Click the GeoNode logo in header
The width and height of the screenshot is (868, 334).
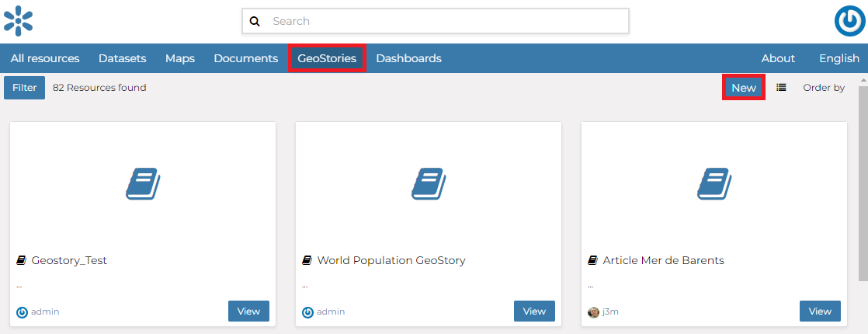click(x=19, y=21)
